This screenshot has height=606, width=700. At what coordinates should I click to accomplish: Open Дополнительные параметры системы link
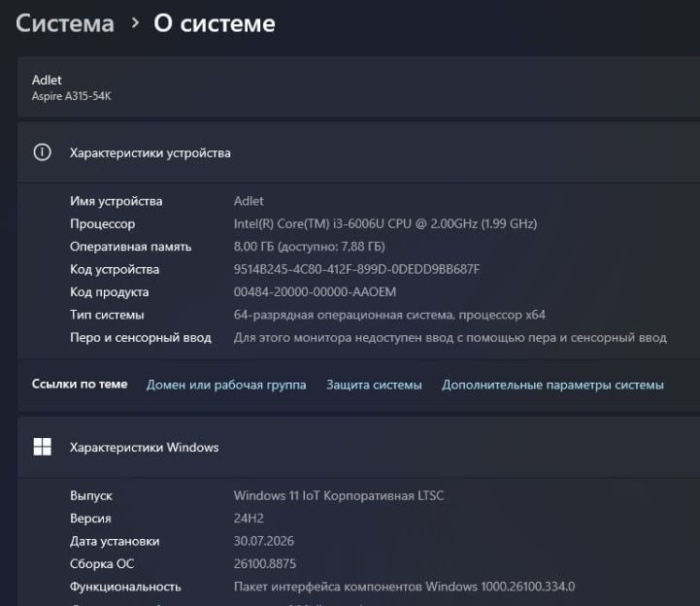552,385
